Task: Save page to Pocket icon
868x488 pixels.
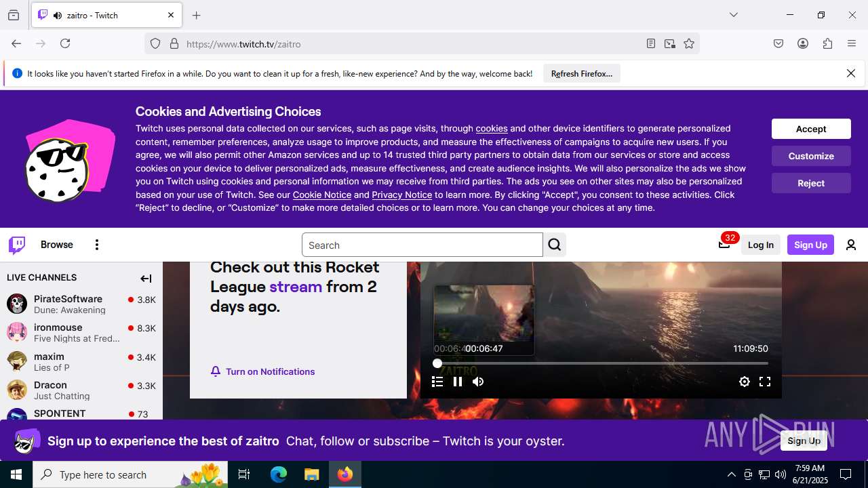Action: (x=778, y=43)
